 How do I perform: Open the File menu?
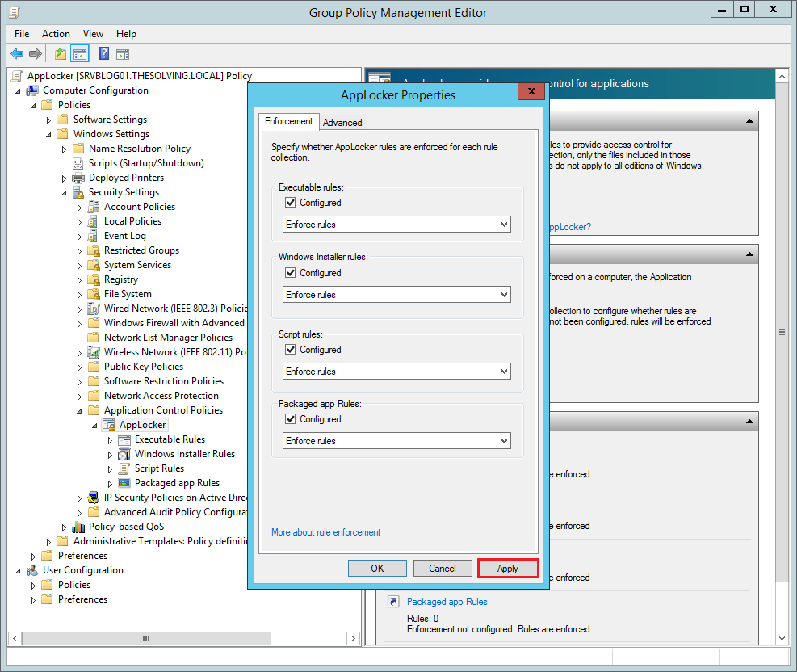click(22, 34)
